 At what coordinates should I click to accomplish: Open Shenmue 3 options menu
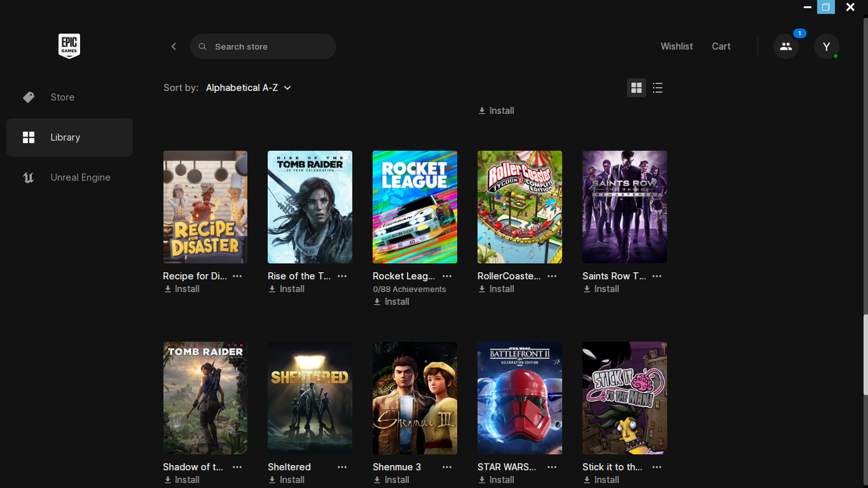pyautogui.click(x=447, y=467)
